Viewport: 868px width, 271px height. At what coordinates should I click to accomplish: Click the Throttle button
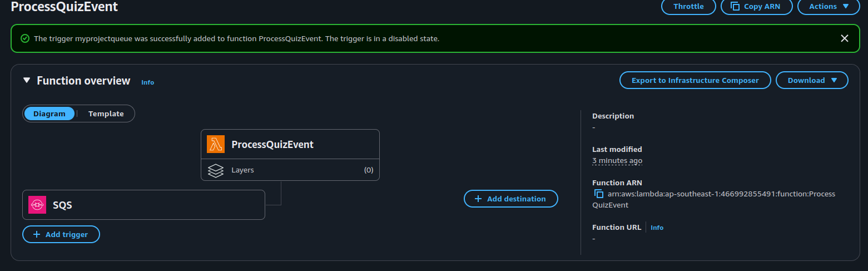(688, 6)
